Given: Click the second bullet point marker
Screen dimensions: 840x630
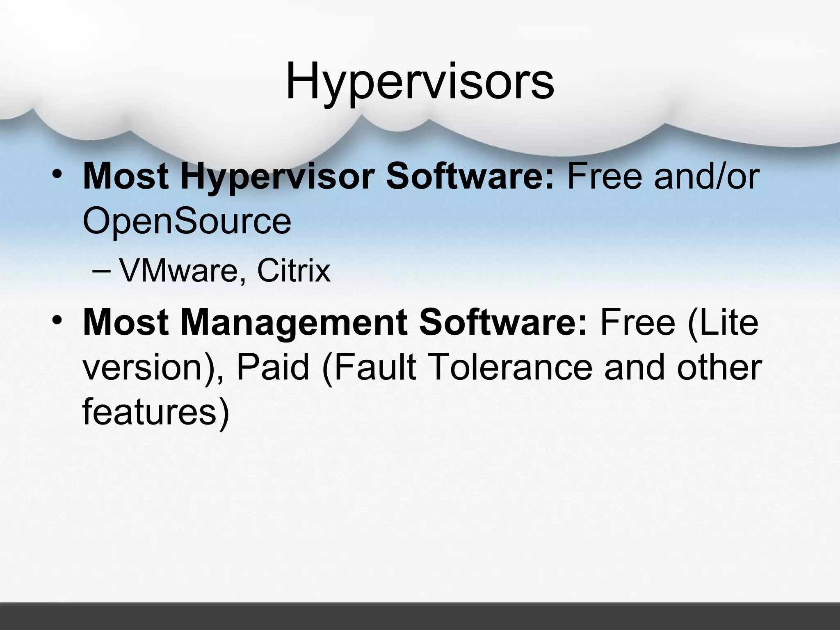Looking at the screenshot, I should pyautogui.click(x=56, y=320).
